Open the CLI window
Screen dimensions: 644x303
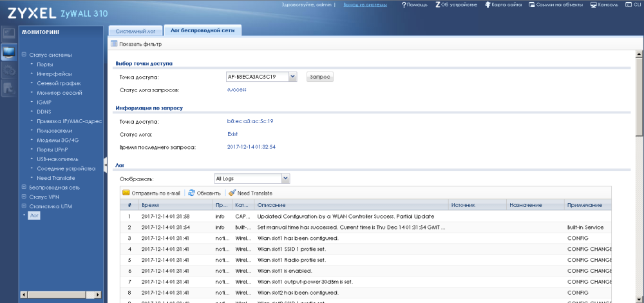click(633, 5)
